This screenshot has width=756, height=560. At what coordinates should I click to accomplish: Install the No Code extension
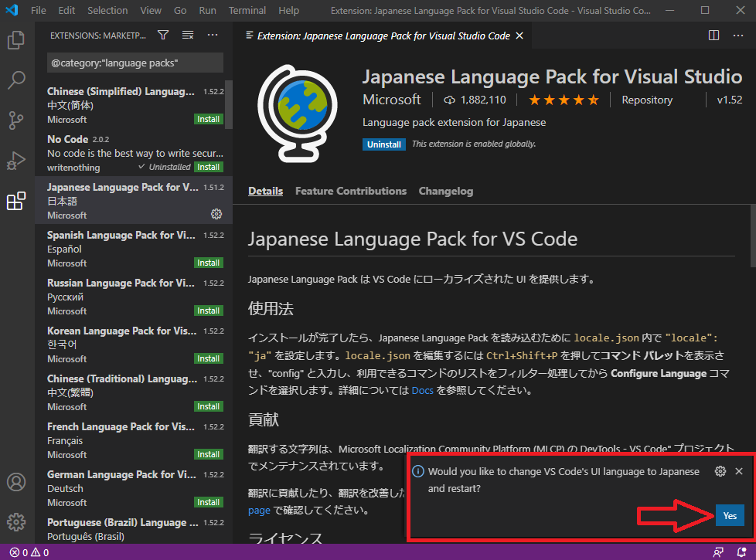point(208,167)
